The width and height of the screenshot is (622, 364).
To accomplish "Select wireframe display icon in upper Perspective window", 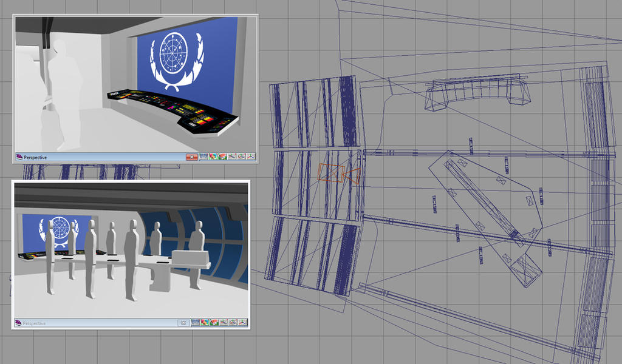I will (204, 157).
